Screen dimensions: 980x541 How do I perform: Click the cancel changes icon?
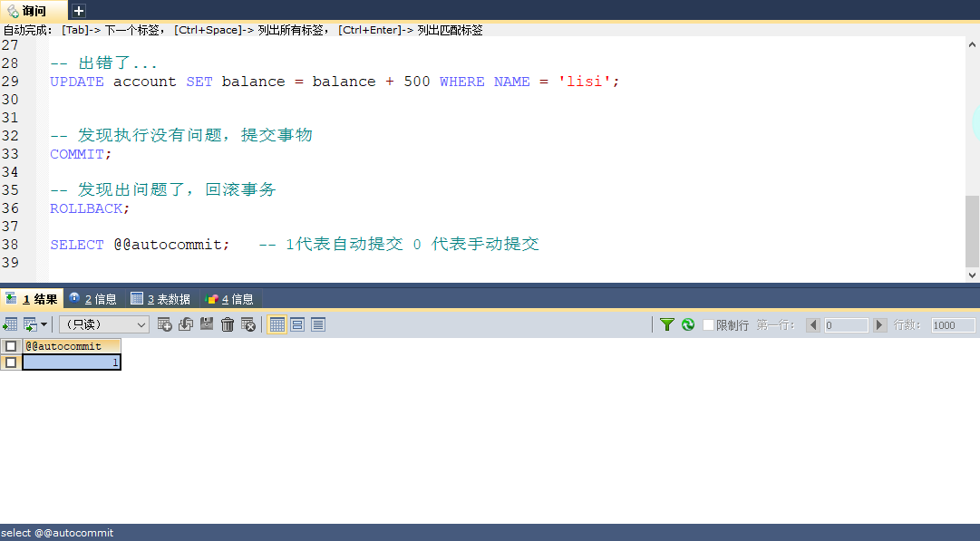point(248,324)
